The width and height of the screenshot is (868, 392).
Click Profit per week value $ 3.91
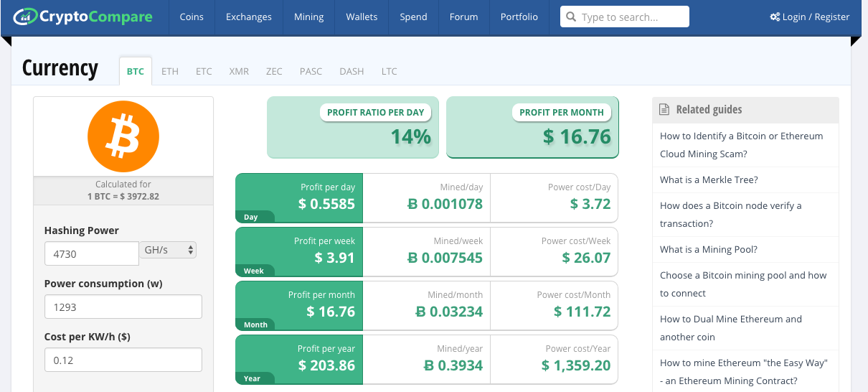(x=335, y=258)
